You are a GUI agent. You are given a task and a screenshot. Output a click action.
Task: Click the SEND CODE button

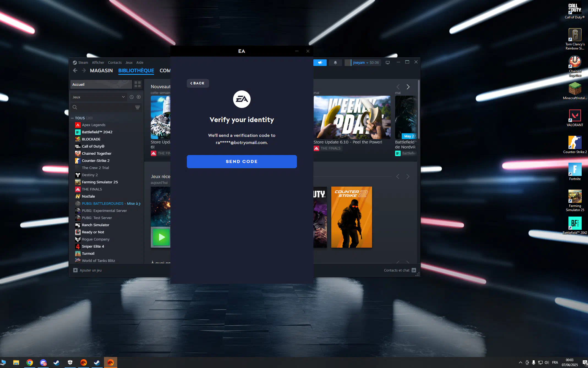242,161
